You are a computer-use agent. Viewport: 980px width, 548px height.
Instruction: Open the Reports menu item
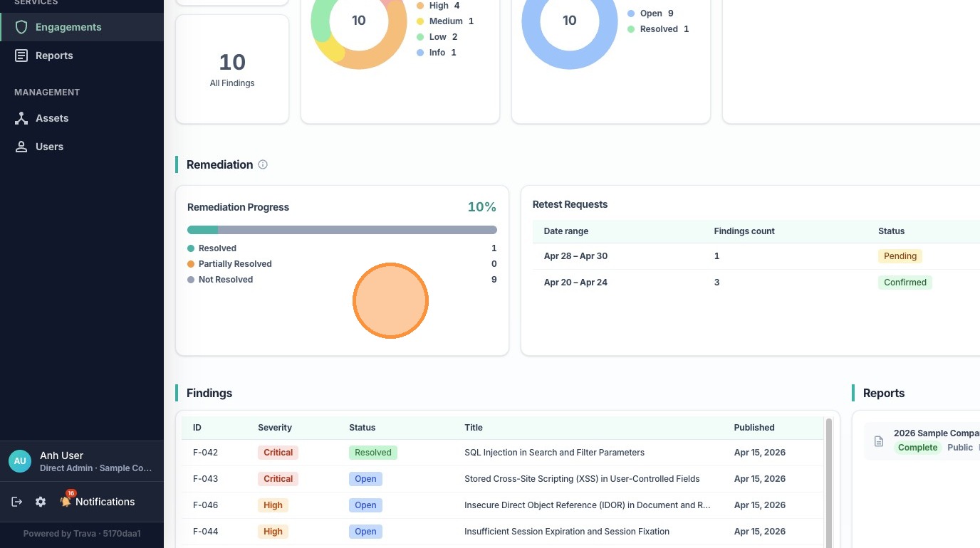pos(54,56)
